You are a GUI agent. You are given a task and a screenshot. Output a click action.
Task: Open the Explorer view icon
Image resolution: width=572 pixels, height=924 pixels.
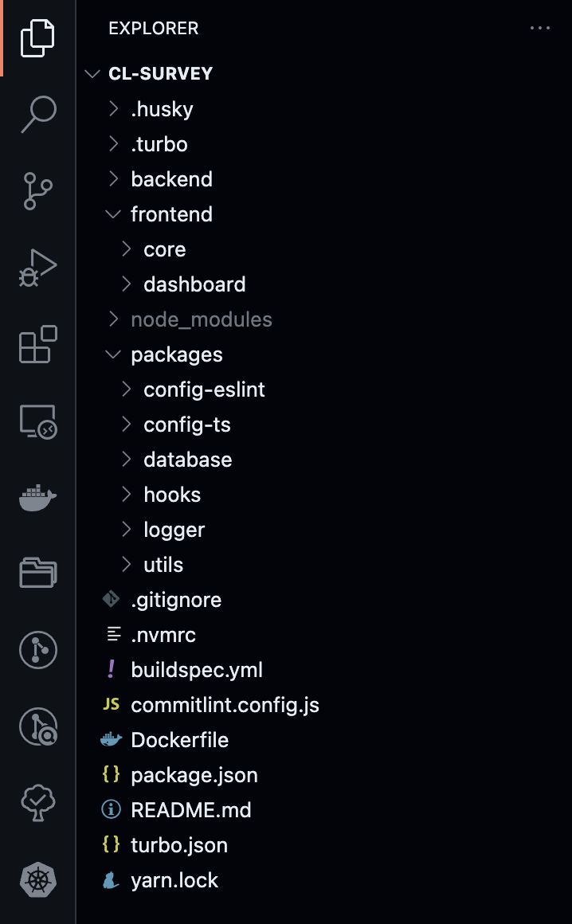37,37
